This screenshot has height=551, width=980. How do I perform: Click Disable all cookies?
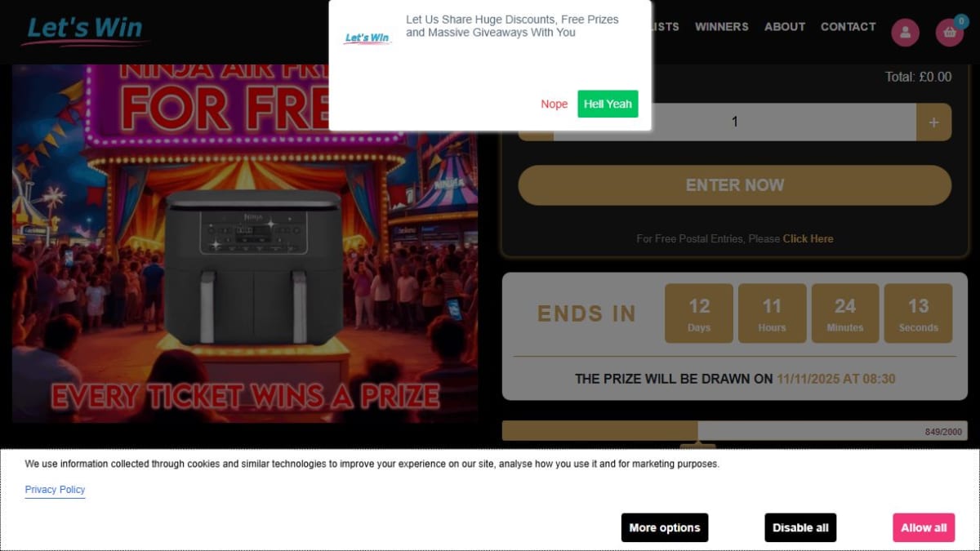[800, 528]
